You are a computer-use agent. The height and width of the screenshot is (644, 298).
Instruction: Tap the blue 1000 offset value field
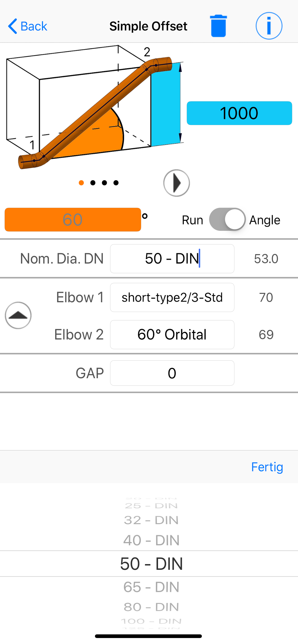click(x=239, y=113)
